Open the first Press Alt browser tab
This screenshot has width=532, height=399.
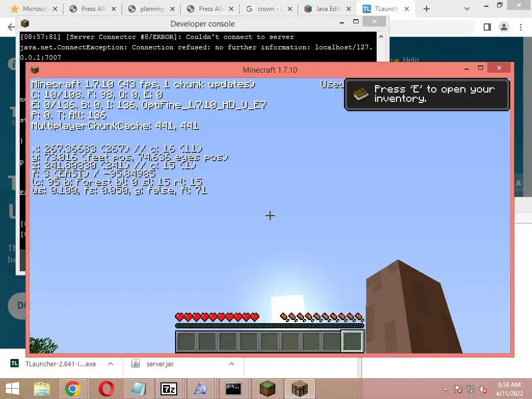(x=92, y=9)
